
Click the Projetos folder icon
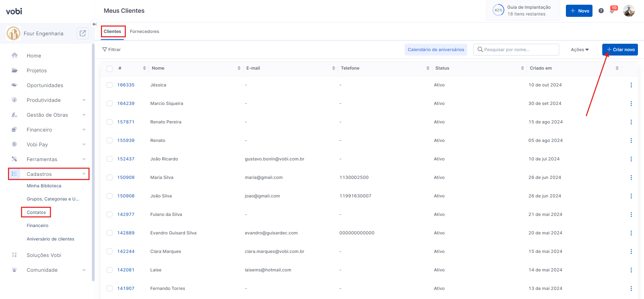coord(14,70)
